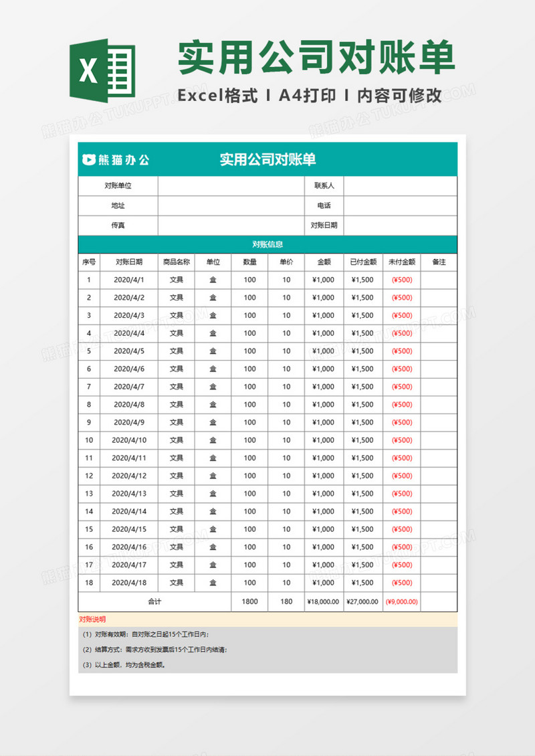Click the green Excel logo icon
Screen dimensions: 535x756
click(x=102, y=70)
